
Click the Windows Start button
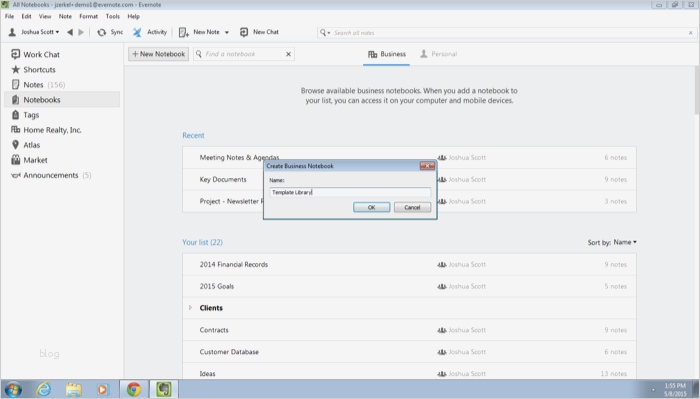13,389
